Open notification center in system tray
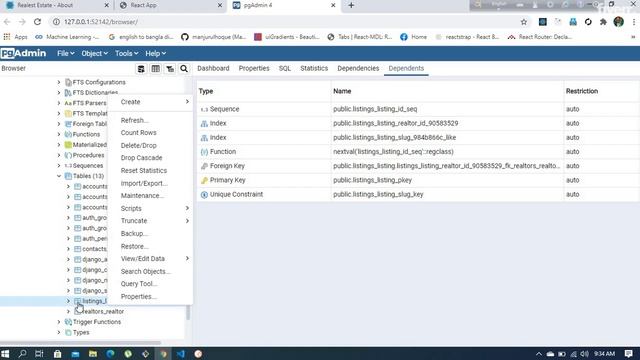 [x=629, y=354]
